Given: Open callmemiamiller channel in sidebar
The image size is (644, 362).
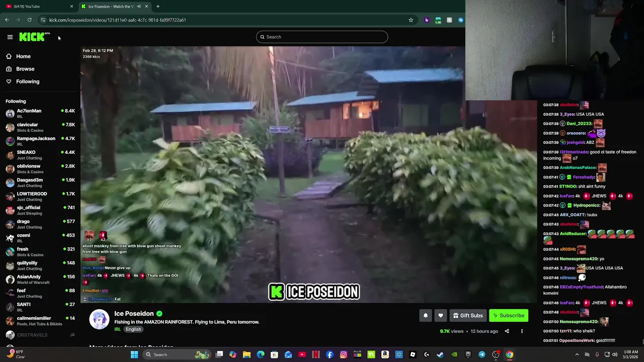Looking at the screenshot, I should pyautogui.click(x=40, y=321).
